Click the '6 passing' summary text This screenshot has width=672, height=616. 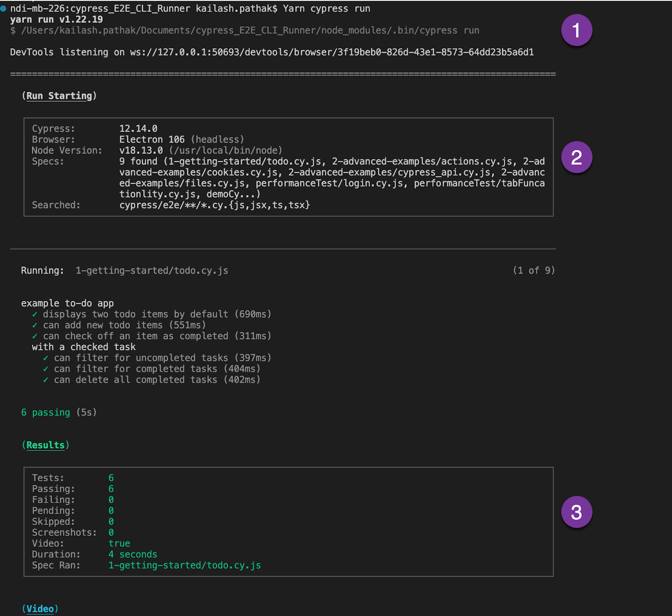tap(46, 413)
